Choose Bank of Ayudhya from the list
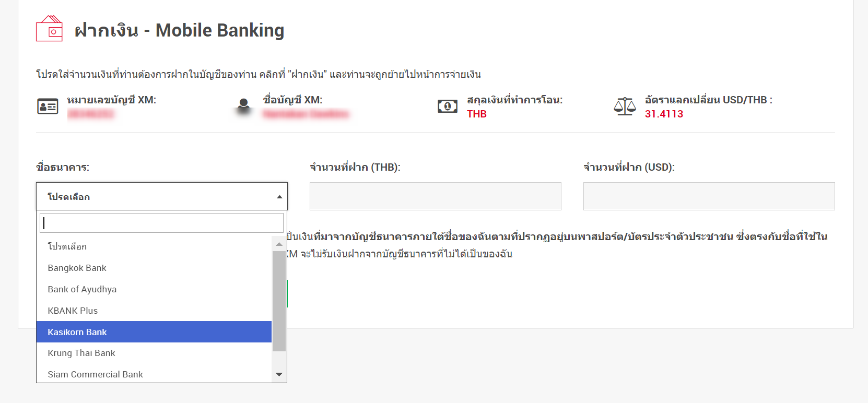 [x=154, y=289]
